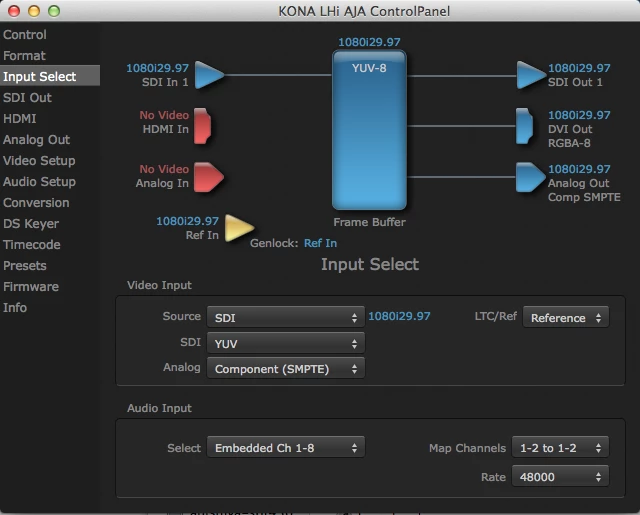The height and width of the screenshot is (515, 640).
Task: Click the DVI Out label
Action: pyautogui.click(x=570, y=129)
